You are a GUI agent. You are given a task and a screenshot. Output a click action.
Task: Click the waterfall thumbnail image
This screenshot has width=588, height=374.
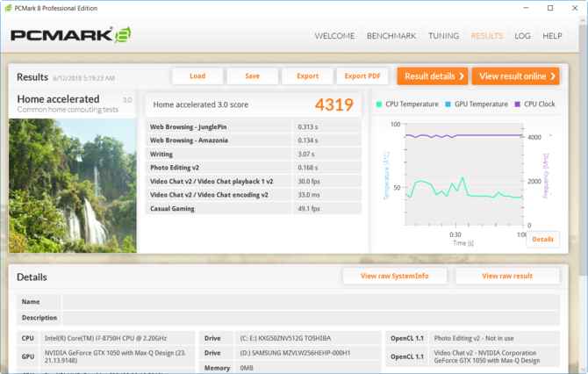72,185
